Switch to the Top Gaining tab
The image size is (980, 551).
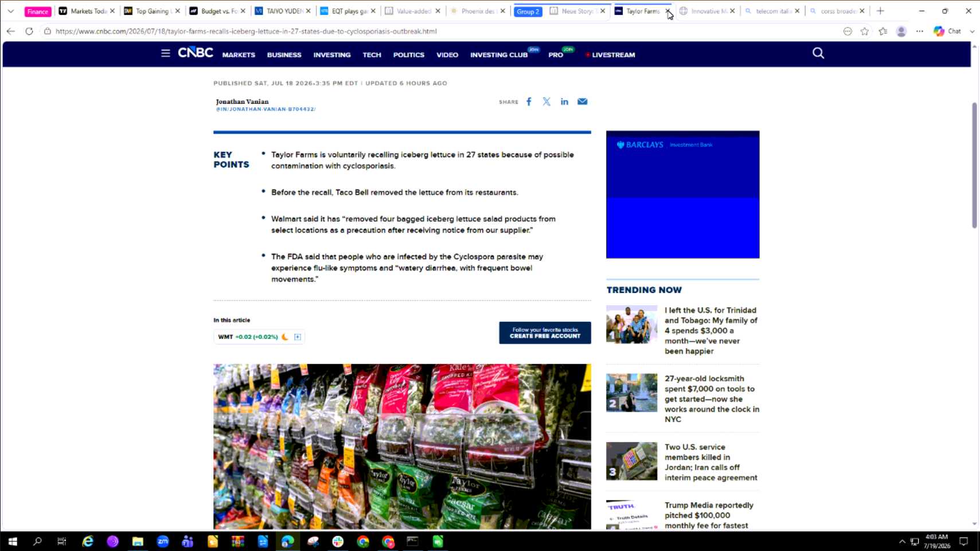152,11
